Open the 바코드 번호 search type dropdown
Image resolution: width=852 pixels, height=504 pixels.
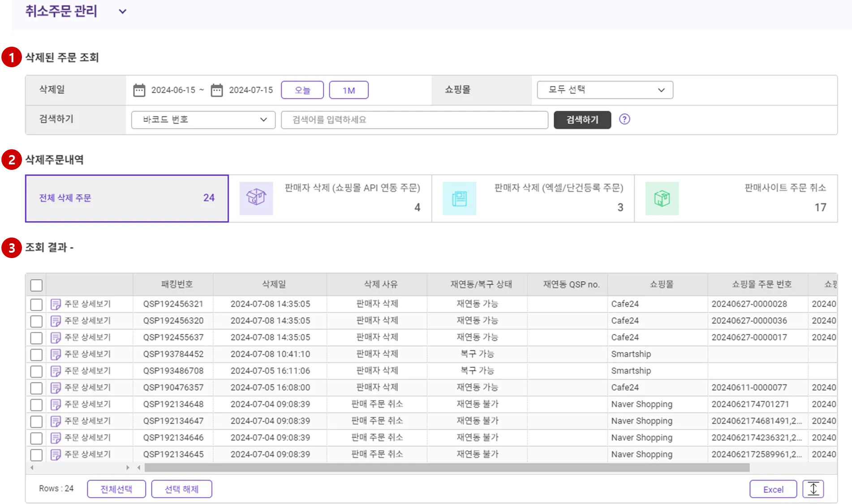click(203, 120)
